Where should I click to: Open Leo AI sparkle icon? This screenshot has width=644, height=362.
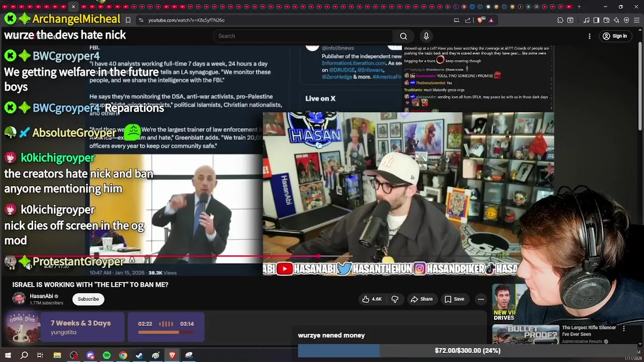tap(616, 20)
